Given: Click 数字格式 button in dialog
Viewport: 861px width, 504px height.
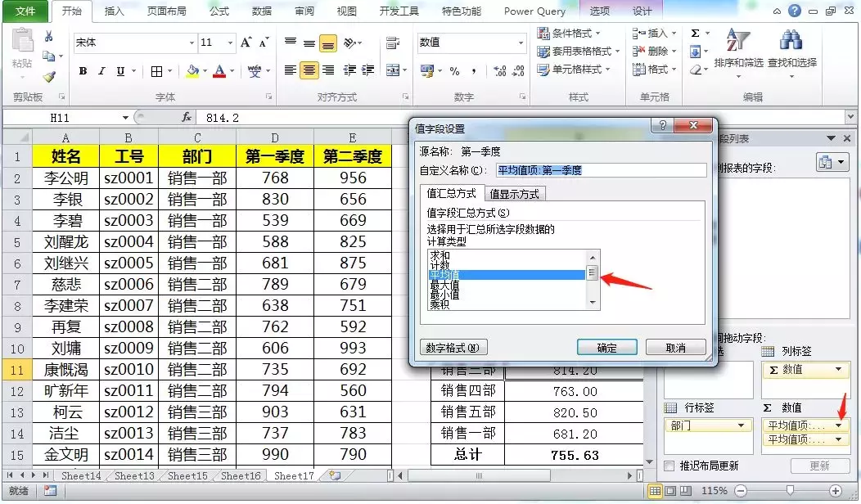Looking at the screenshot, I should tap(453, 348).
